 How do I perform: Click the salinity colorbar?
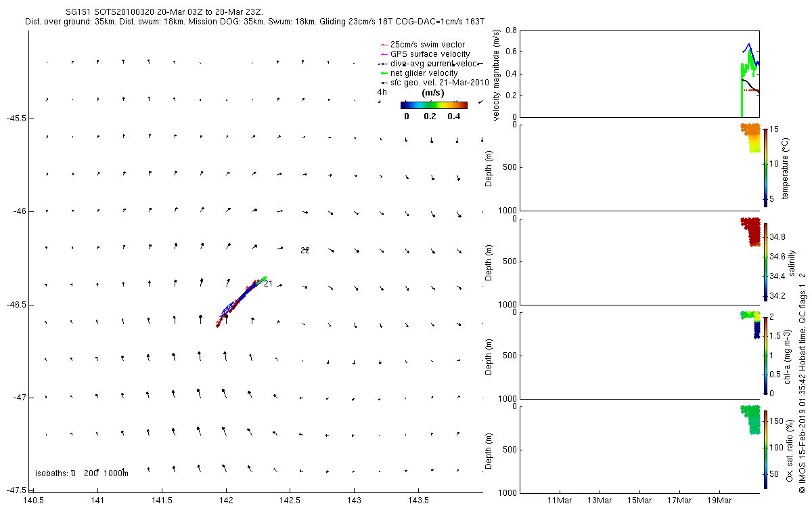tap(765, 261)
